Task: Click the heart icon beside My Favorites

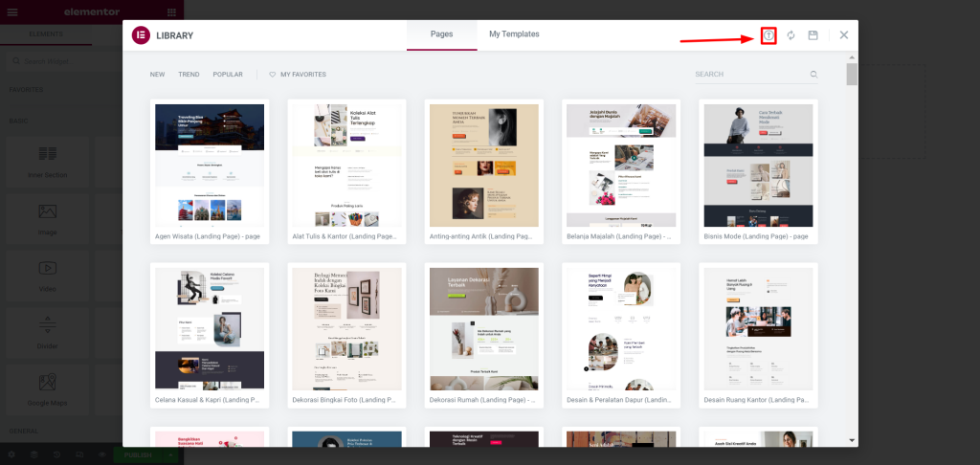Action: coord(273,75)
